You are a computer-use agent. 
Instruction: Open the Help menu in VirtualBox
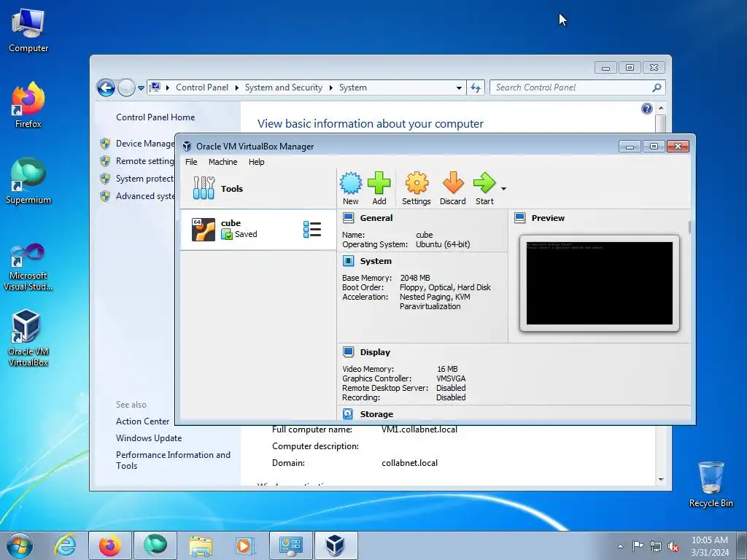[256, 162]
